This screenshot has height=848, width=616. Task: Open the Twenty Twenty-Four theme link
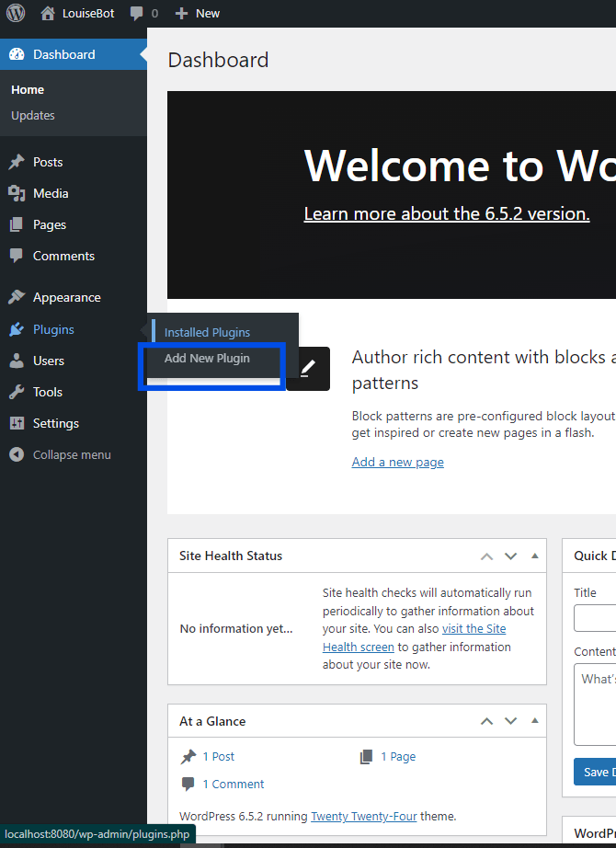pyautogui.click(x=364, y=816)
